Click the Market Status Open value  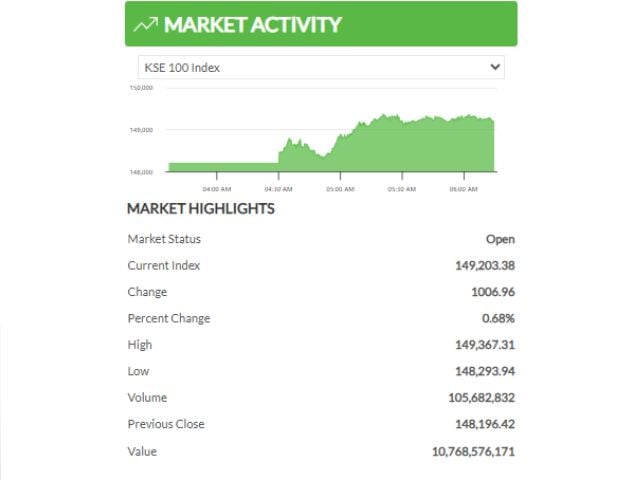[500, 239]
